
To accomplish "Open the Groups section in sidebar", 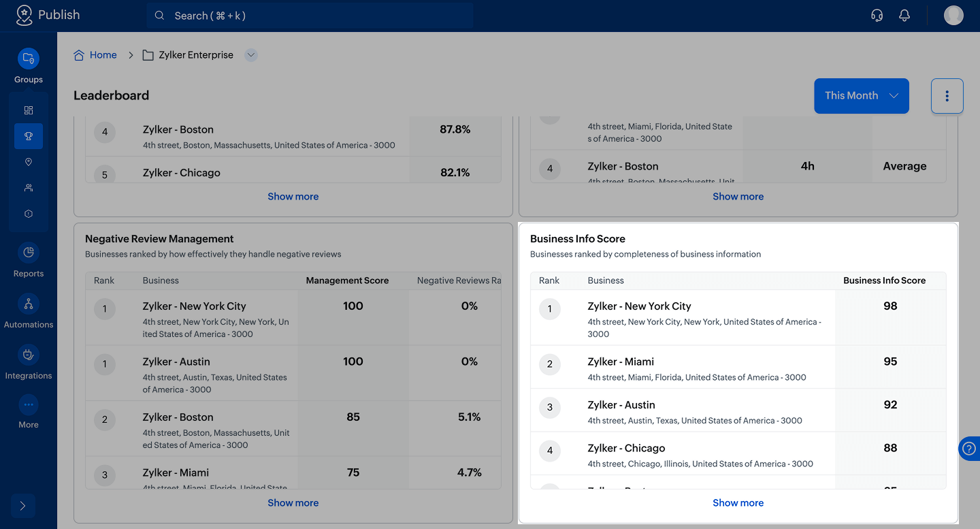I will [29, 59].
